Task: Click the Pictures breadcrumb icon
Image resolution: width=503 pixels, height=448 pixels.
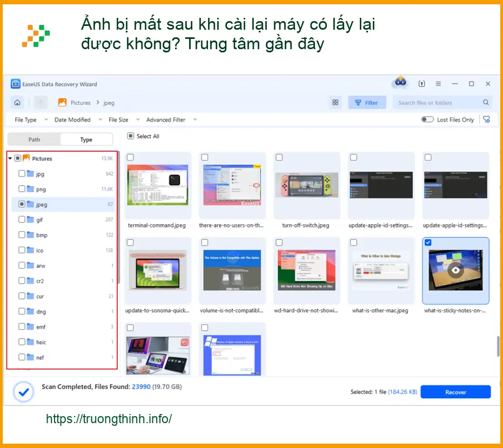Action: 62,102
